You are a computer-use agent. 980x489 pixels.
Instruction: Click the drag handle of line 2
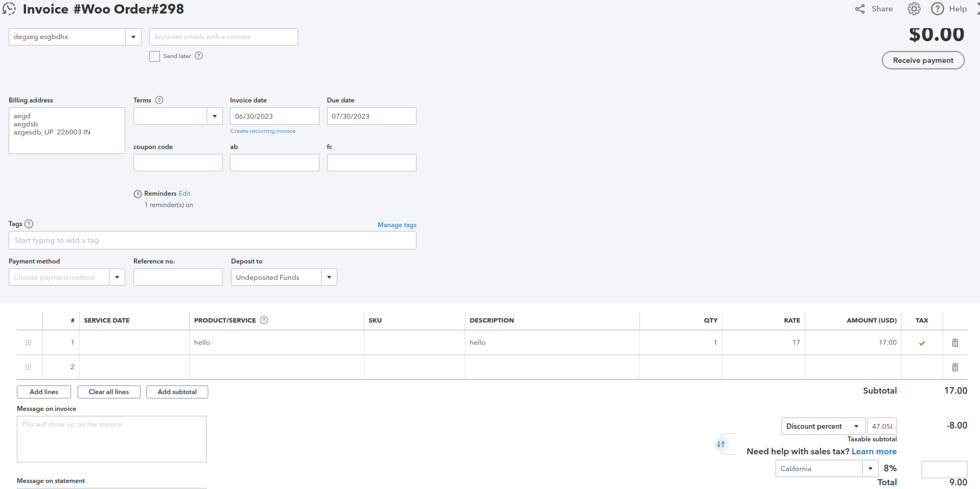coord(28,367)
